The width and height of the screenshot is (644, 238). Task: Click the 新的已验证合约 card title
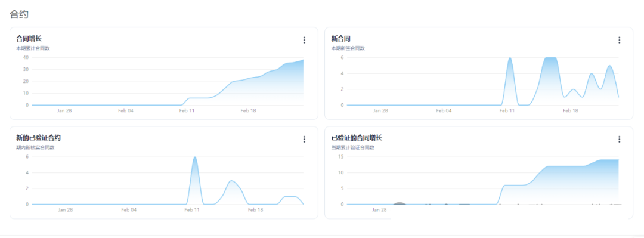coord(39,138)
